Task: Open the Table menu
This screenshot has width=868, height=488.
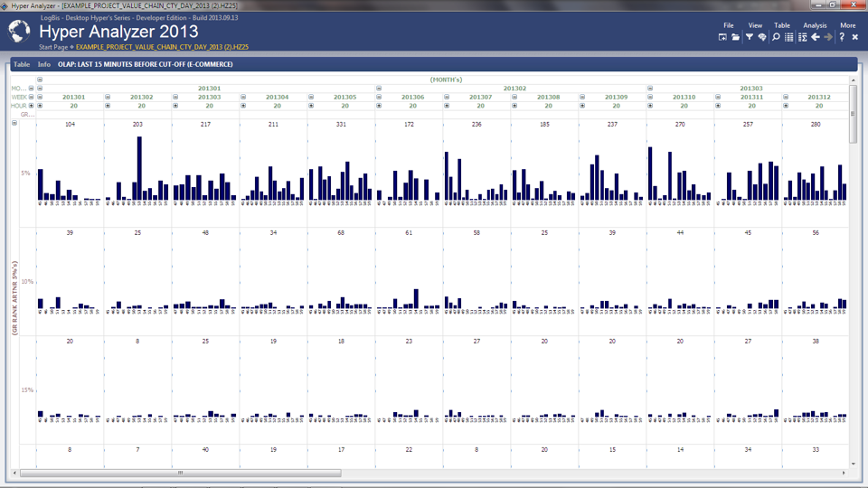Action: pos(781,25)
